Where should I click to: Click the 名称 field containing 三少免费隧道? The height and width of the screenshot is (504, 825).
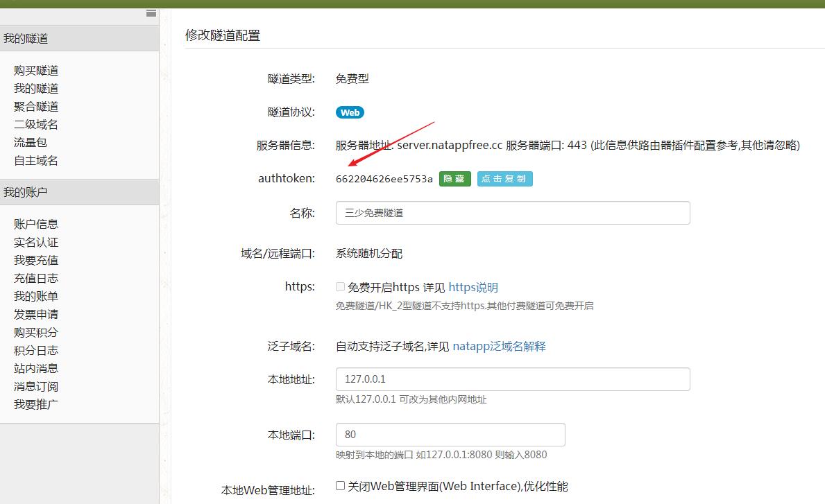512,213
